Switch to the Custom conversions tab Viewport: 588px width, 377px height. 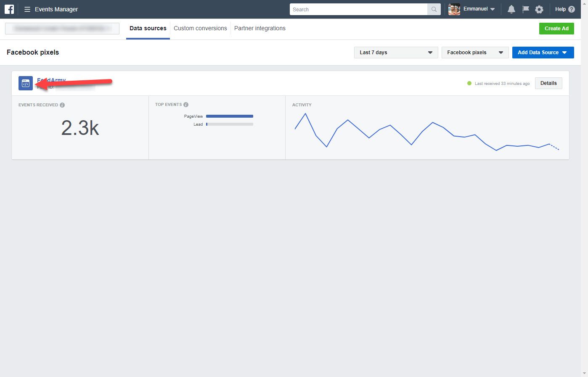tap(200, 28)
